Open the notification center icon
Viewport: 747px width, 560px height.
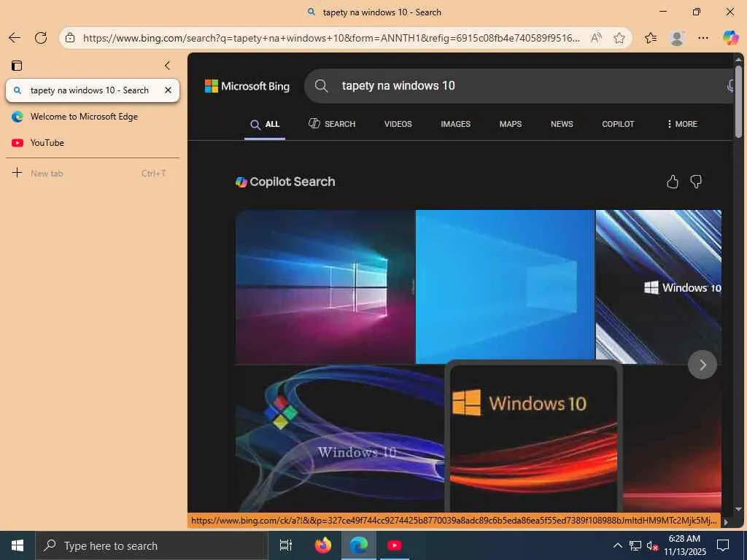click(x=723, y=545)
